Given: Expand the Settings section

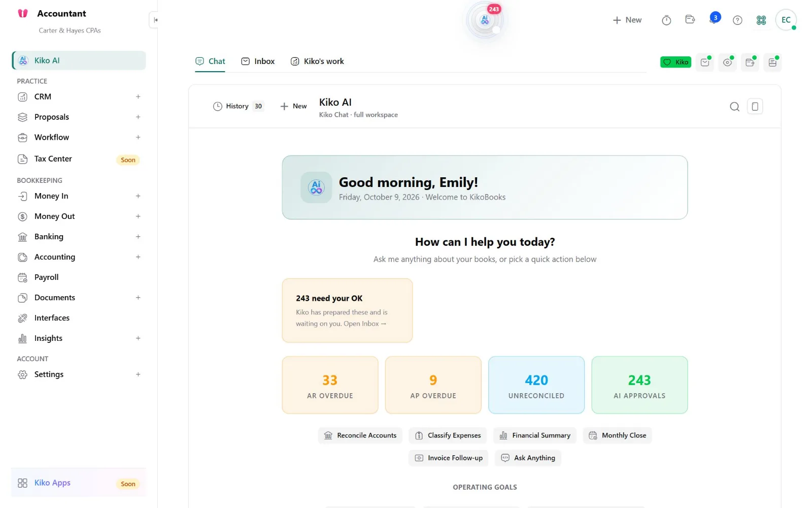Looking at the screenshot, I should [x=138, y=374].
